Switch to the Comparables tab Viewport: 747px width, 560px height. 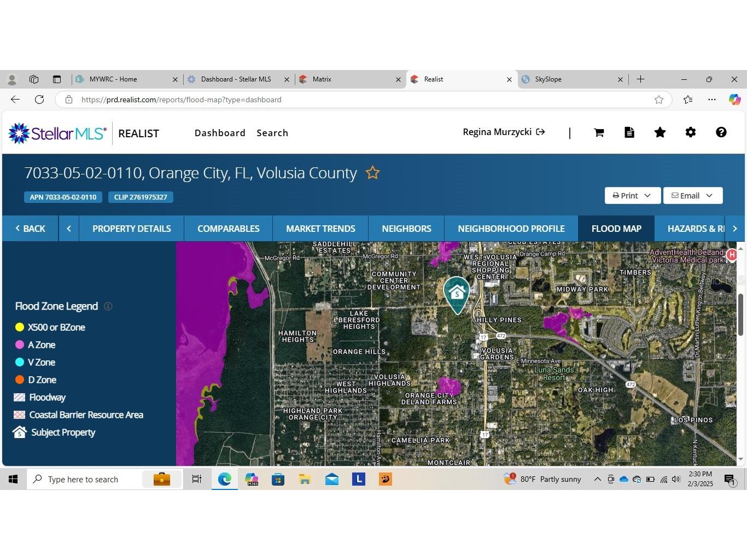click(228, 229)
